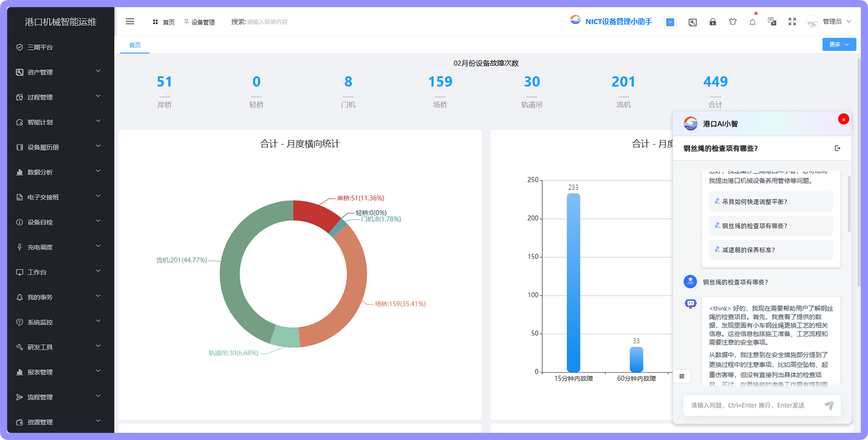Viewport: 868px width, 440px height.
Task: Open notifications bell icon
Action: [x=752, y=22]
